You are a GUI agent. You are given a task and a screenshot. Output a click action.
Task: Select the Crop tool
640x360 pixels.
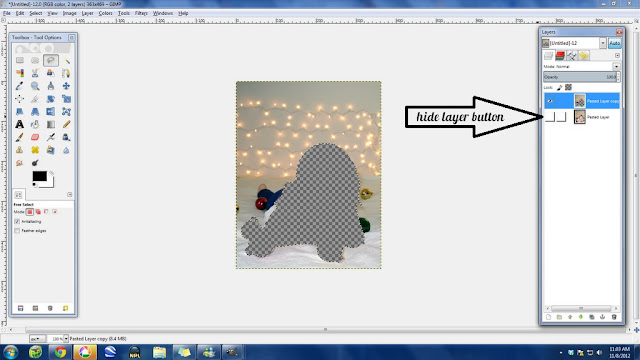[35, 99]
